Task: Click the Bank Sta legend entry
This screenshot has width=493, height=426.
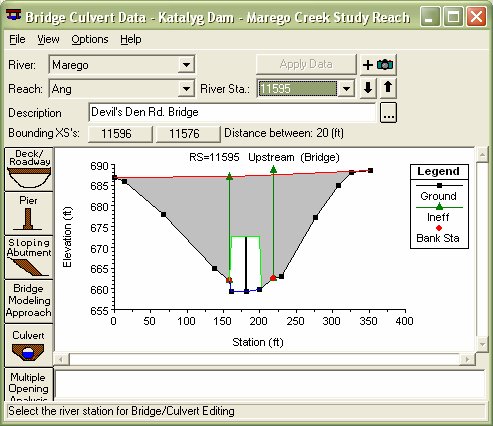Action: point(438,234)
